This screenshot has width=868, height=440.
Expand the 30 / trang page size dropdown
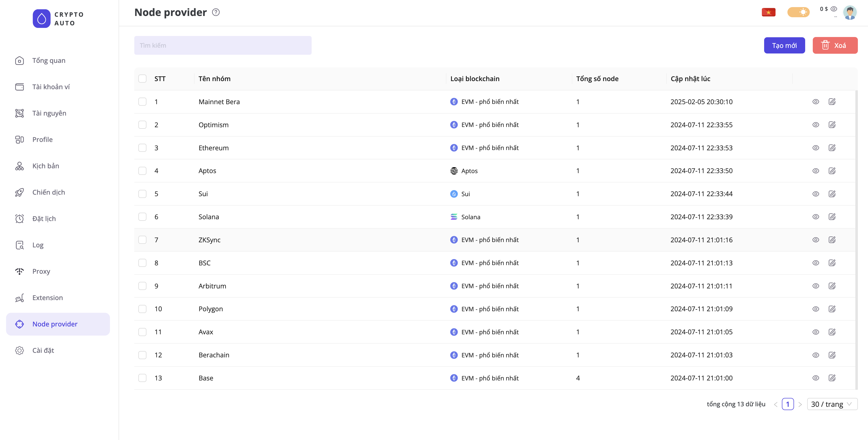click(x=832, y=404)
